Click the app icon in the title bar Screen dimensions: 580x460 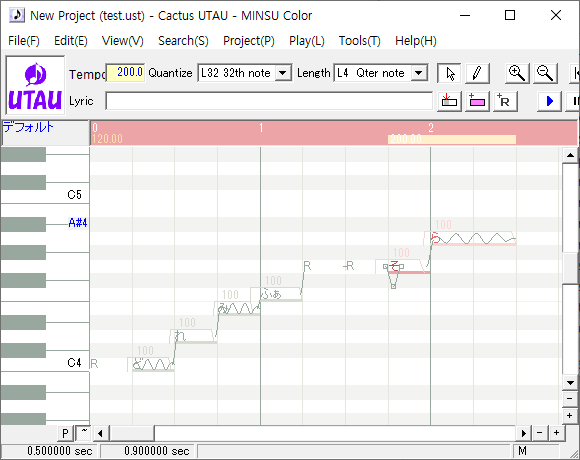(x=17, y=15)
